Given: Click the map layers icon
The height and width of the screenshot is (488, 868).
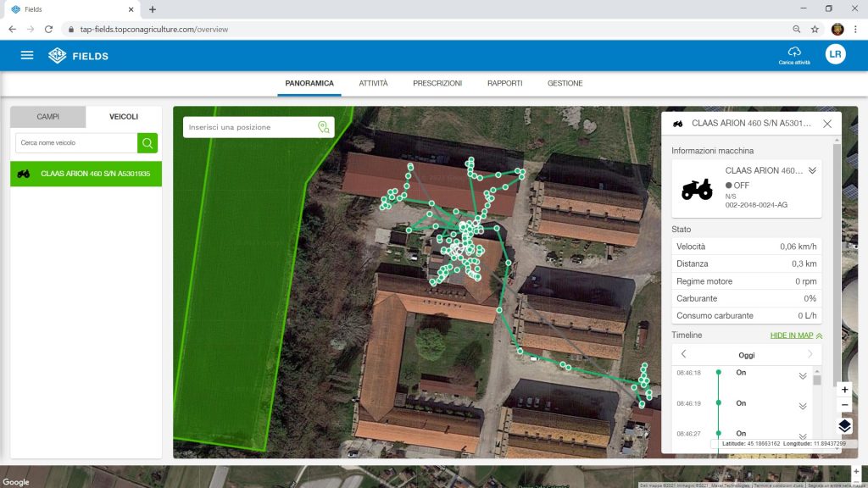Looking at the screenshot, I should [845, 425].
